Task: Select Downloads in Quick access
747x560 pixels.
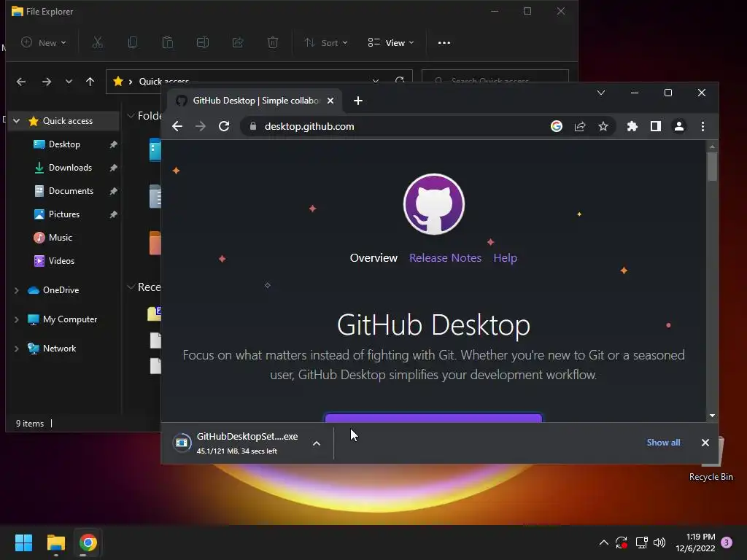Action: pos(70,168)
